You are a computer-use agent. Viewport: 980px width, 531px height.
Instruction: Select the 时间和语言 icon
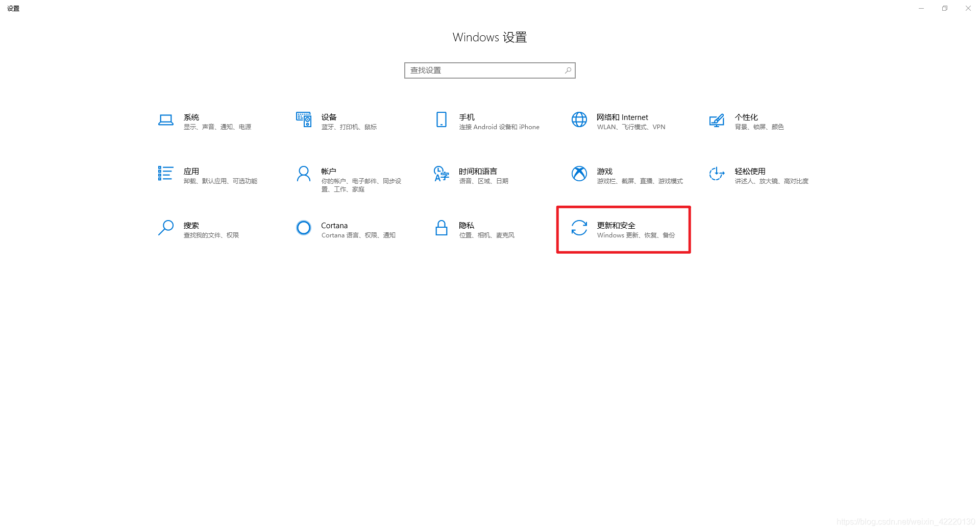point(442,174)
